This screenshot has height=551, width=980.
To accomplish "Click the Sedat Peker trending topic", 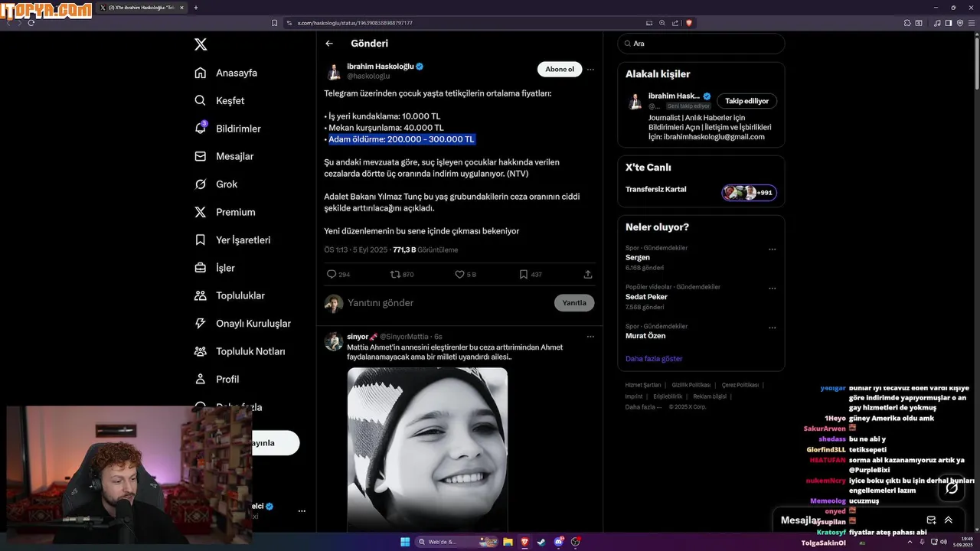I will pos(646,297).
